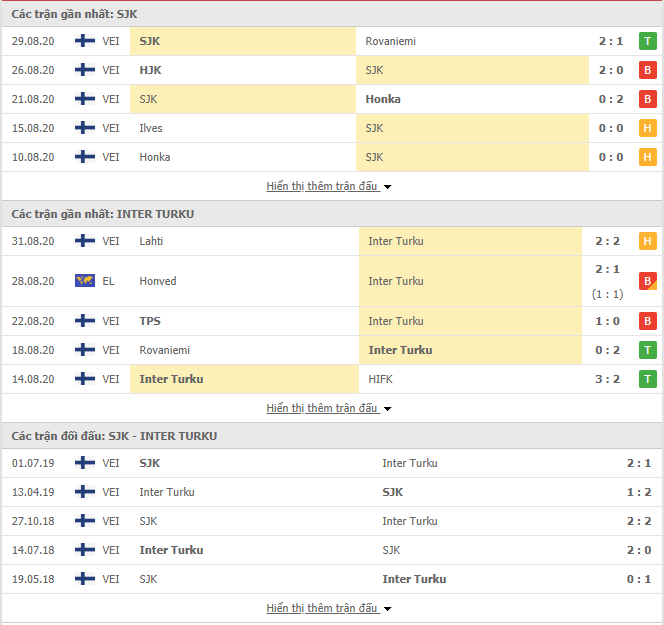This screenshot has width=664, height=625.
Task: Click the orange H badge for Lahti vs Inter Turku
Action: [x=647, y=241]
